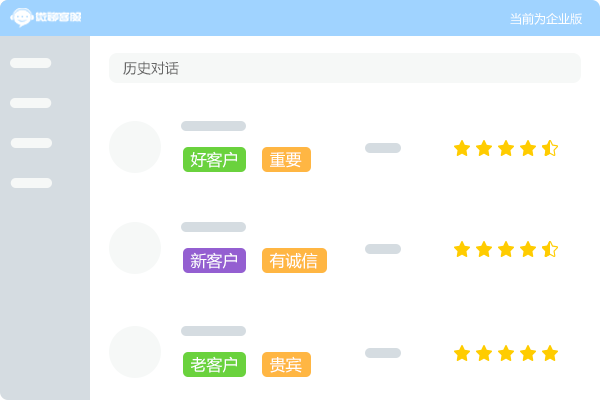The image size is (600, 400).
Task: Click the orange 重要 tag
Action: pos(286,160)
